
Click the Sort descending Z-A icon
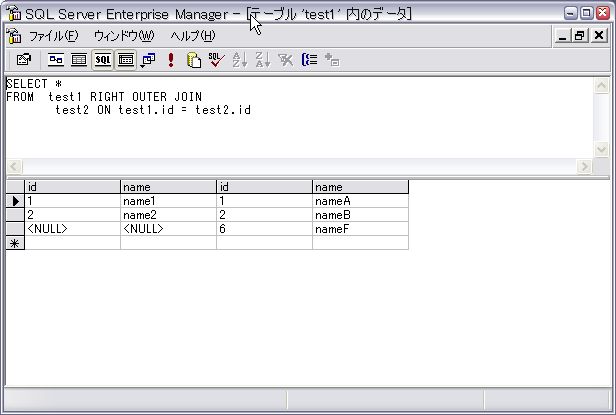pyautogui.click(x=262, y=60)
